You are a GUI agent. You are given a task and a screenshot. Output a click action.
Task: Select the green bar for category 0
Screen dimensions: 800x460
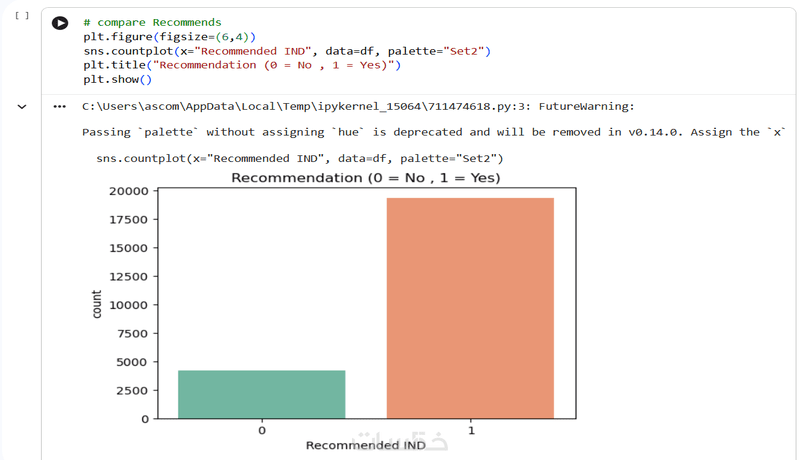point(262,394)
